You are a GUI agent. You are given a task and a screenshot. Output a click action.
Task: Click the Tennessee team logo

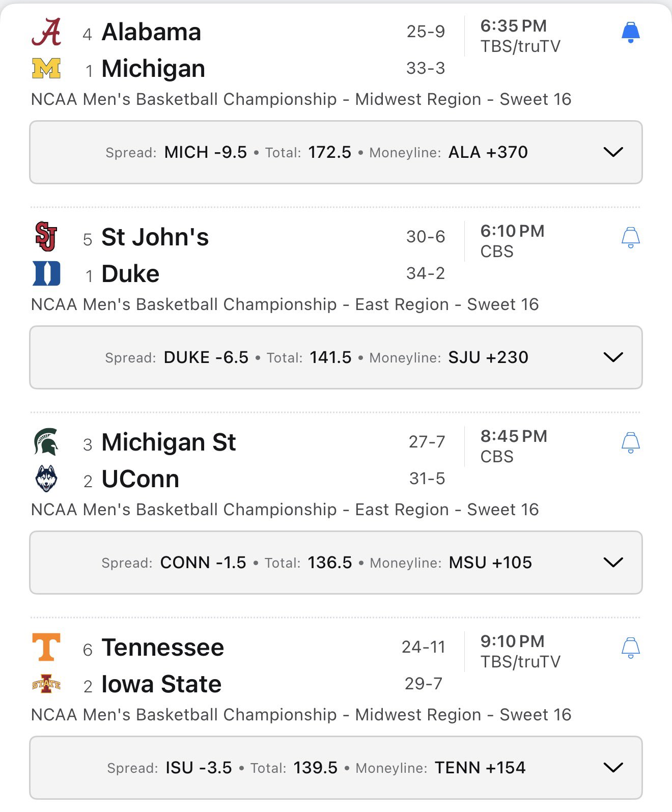coord(46,647)
